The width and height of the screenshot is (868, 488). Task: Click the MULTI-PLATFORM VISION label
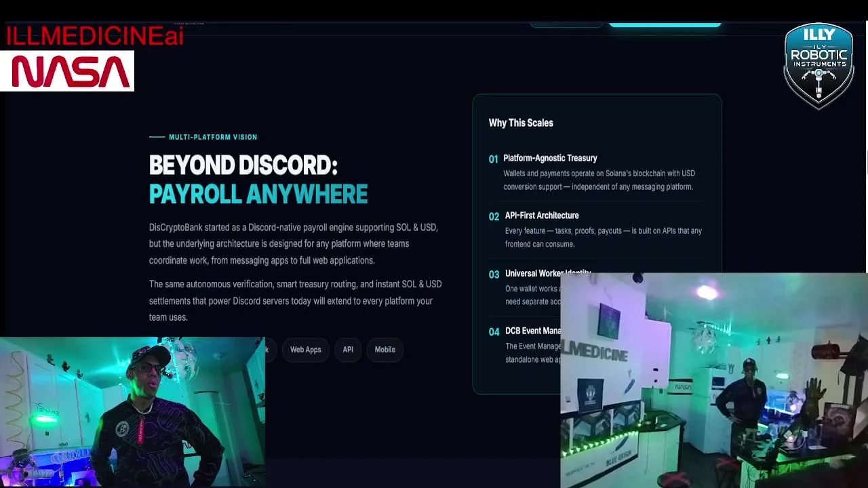[213, 137]
